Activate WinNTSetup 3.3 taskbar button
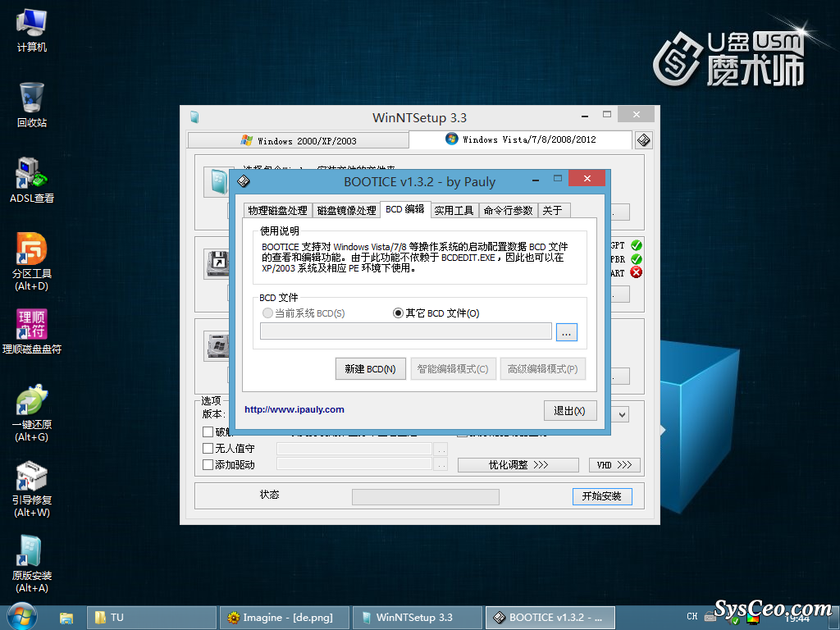 point(418,618)
